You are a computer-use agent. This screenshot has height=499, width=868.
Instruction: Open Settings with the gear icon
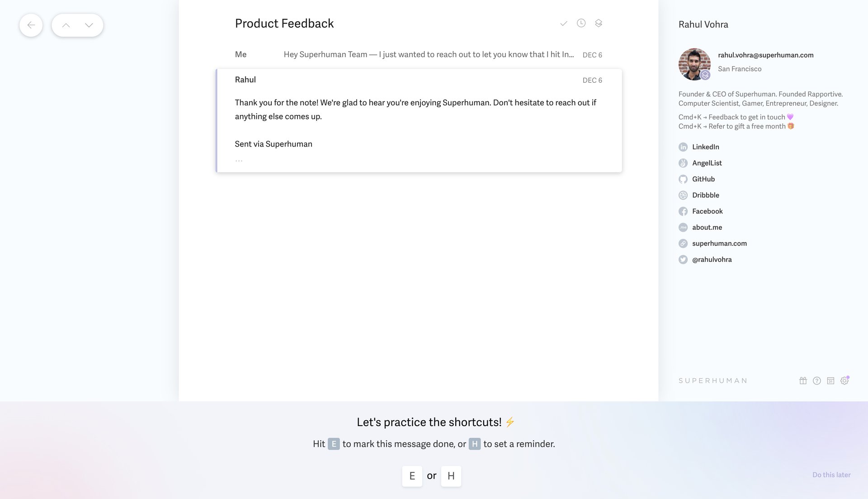click(x=844, y=380)
